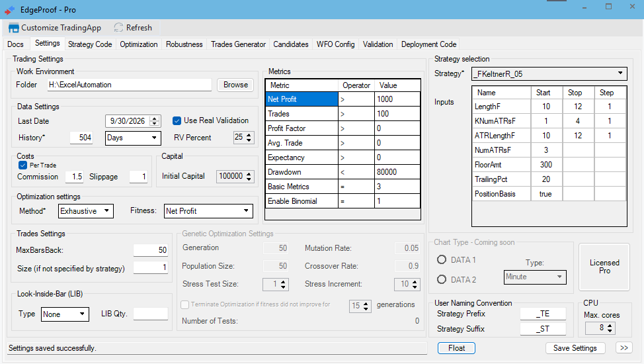Click the ATRLengthF Step value cell
The image size is (644, 364).
(x=610, y=136)
